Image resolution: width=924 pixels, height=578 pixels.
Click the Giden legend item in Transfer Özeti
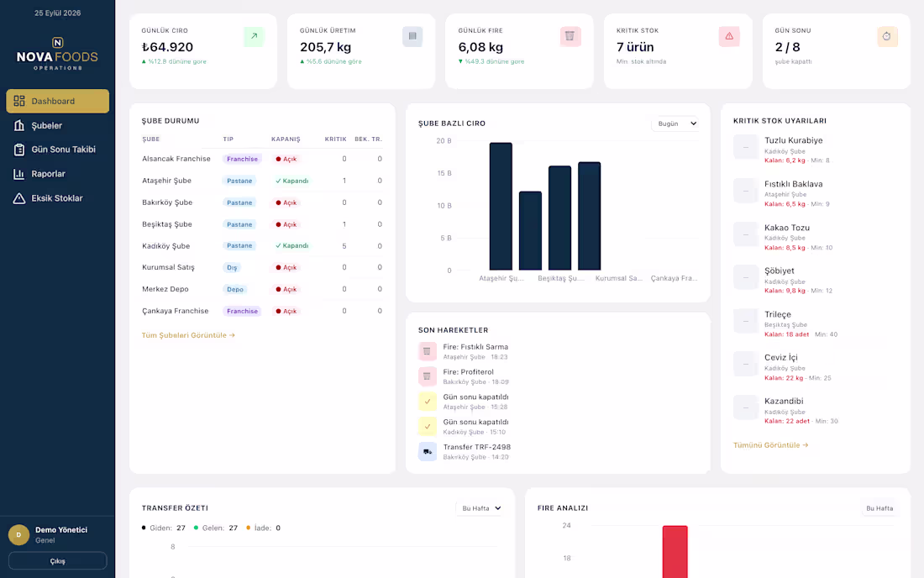point(163,528)
